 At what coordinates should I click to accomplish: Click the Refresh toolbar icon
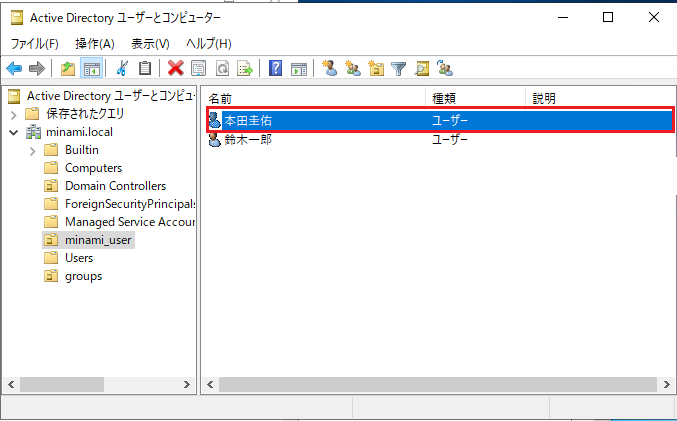(x=222, y=68)
